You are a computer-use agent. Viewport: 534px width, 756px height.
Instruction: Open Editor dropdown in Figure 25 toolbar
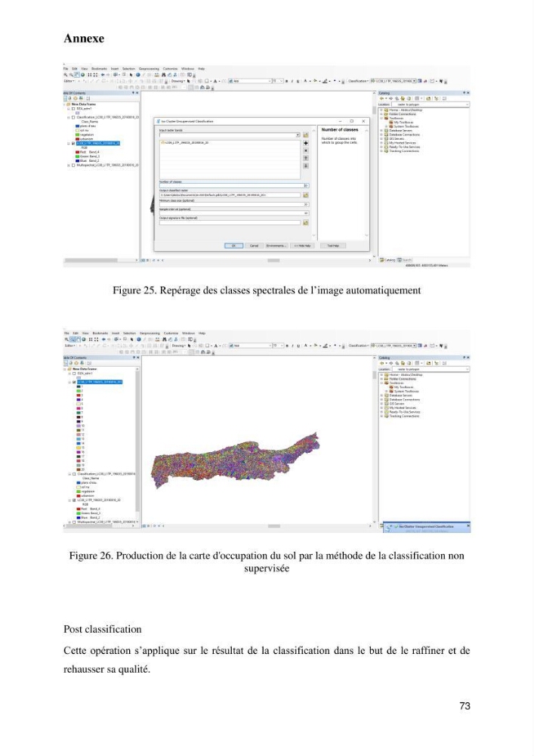(x=69, y=81)
